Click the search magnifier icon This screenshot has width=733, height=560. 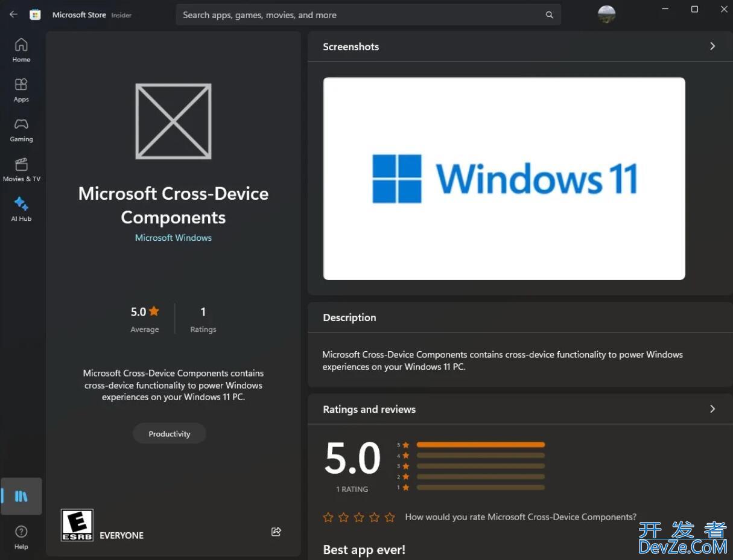coord(550,15)
